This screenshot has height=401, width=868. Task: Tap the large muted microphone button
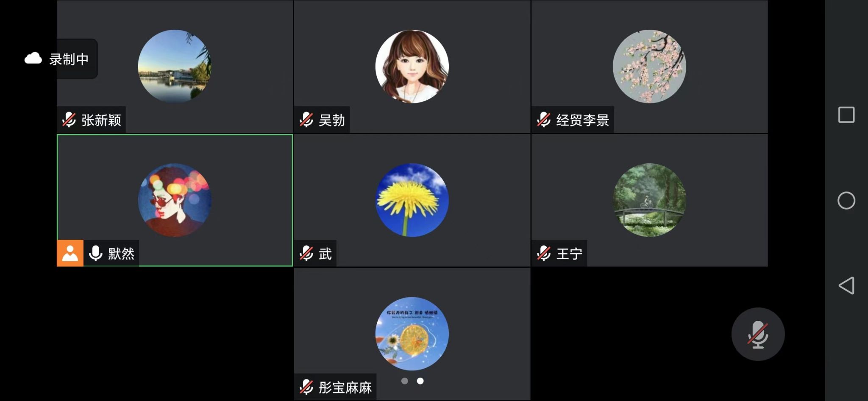click(x=758, y=334)
